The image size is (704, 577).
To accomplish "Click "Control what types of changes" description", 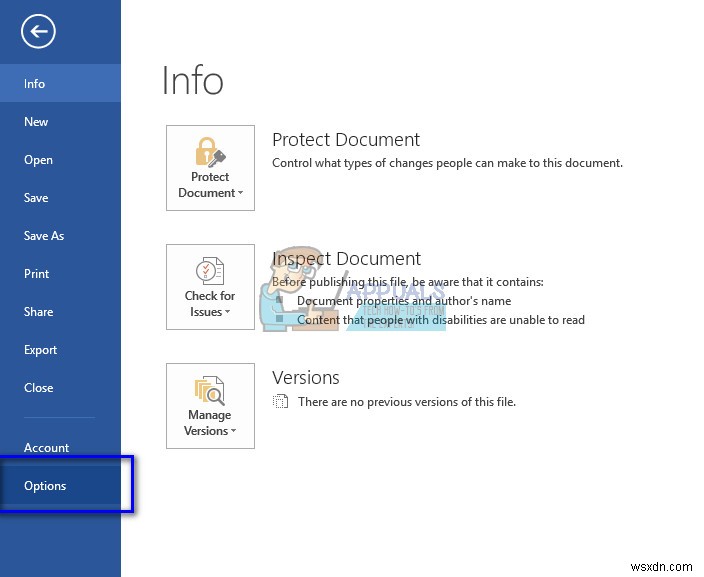I will click(447, 163).
